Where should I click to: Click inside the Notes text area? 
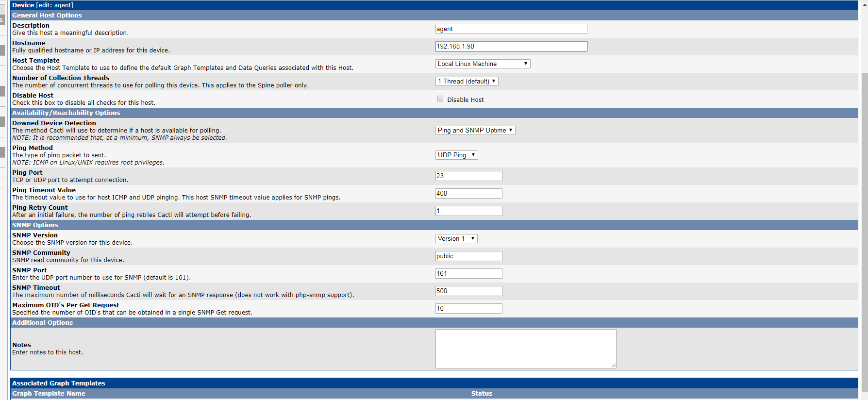pyautogui.click(x=525, y=349)
